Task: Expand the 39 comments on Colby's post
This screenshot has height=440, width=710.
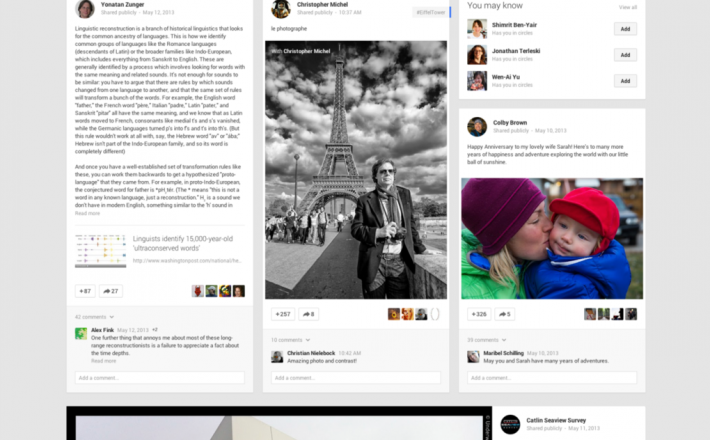Action: 484,339
